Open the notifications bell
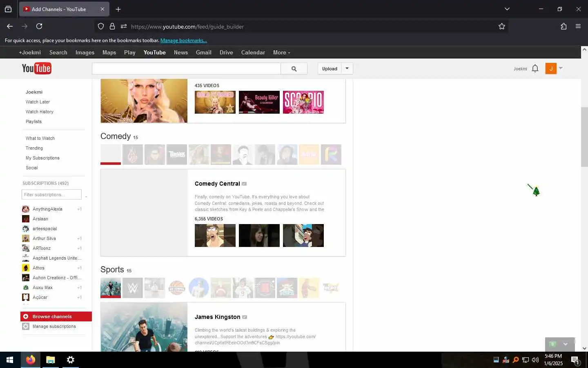Image resolution: width=588 pixels, height=368 pixels. [x=535, y=69]
